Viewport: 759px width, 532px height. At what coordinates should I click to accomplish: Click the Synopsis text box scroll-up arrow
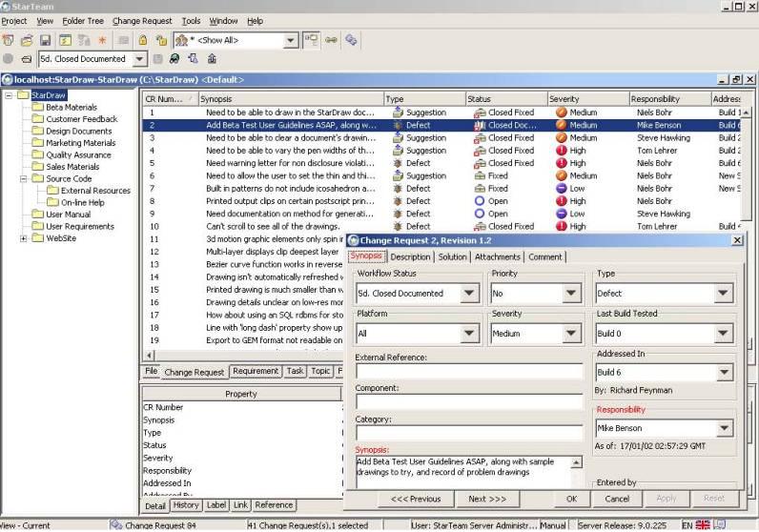576,463
